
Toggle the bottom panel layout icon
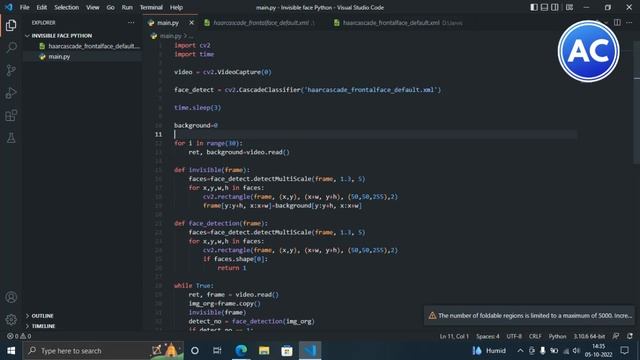coord(544,7)
